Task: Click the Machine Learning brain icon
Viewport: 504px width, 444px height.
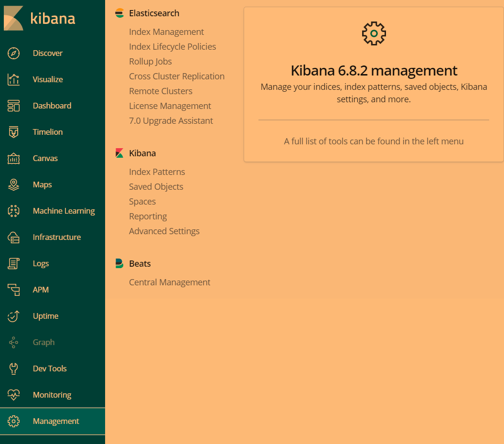Action: 13,211
